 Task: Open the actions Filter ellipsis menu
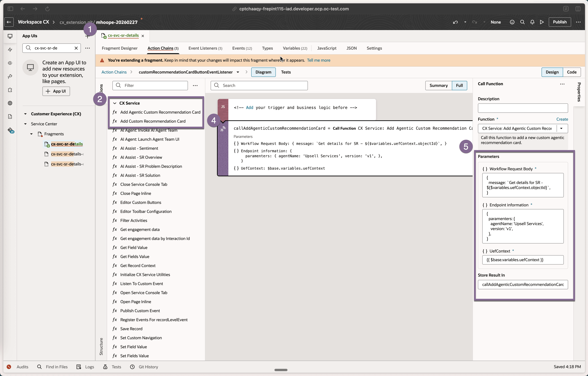click(x=195, y=86)
